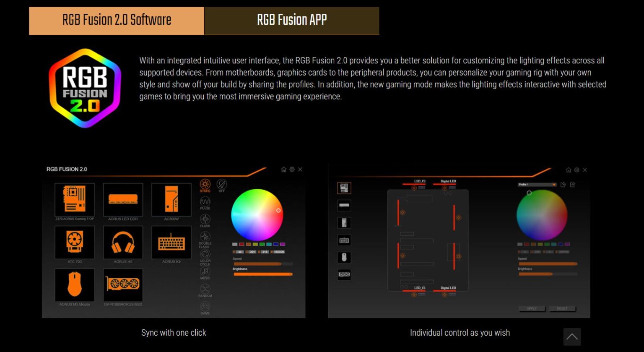Click the export profile icon
This screenshot has height=352, width=644.
[572, 184]
